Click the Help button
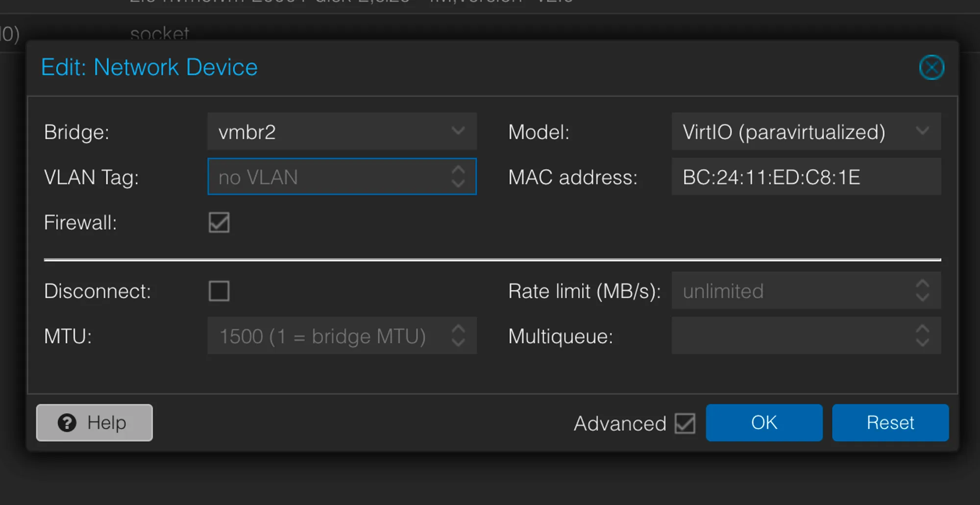980x505 pixels. coord(94,423)
